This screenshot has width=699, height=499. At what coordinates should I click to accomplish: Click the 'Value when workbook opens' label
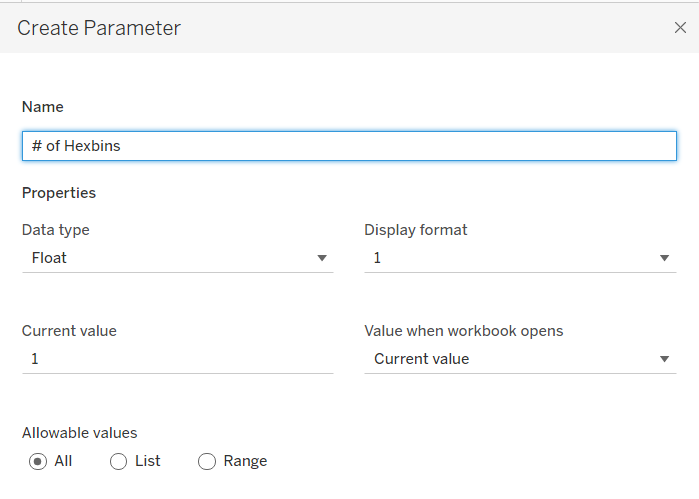tap(463, 331)
